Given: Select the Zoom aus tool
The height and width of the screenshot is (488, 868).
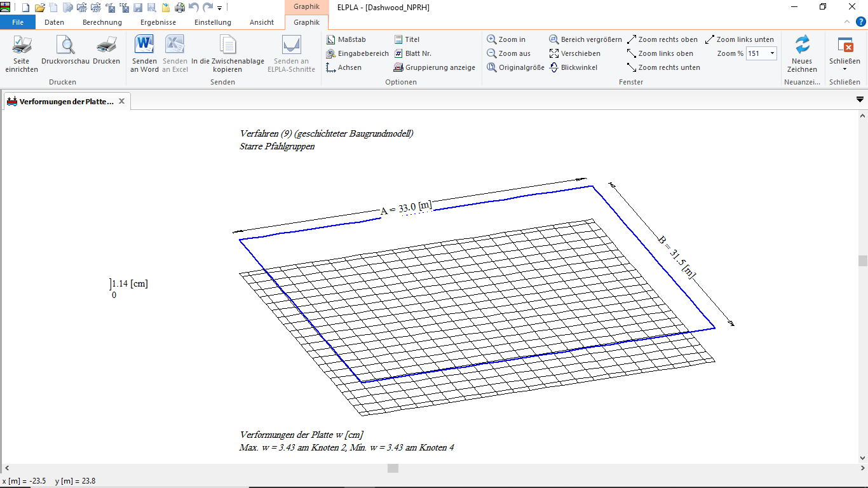Looking at the screenshot, I should click(509, 53).
